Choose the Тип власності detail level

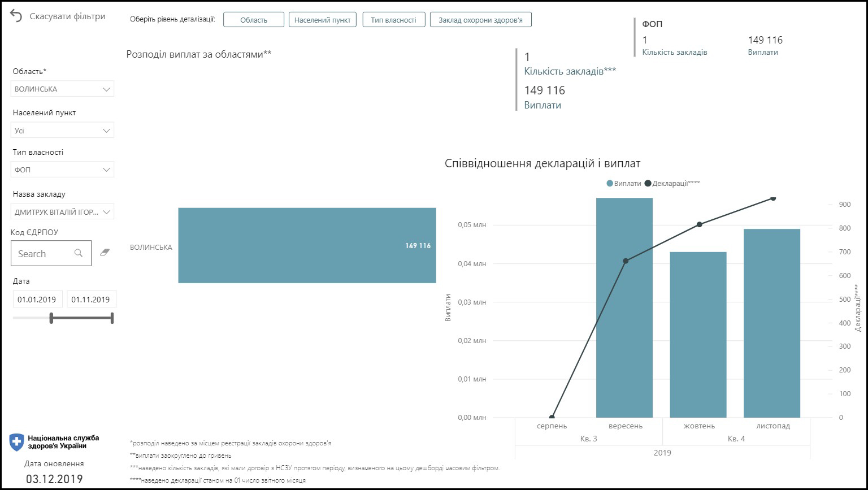[393, 20]
